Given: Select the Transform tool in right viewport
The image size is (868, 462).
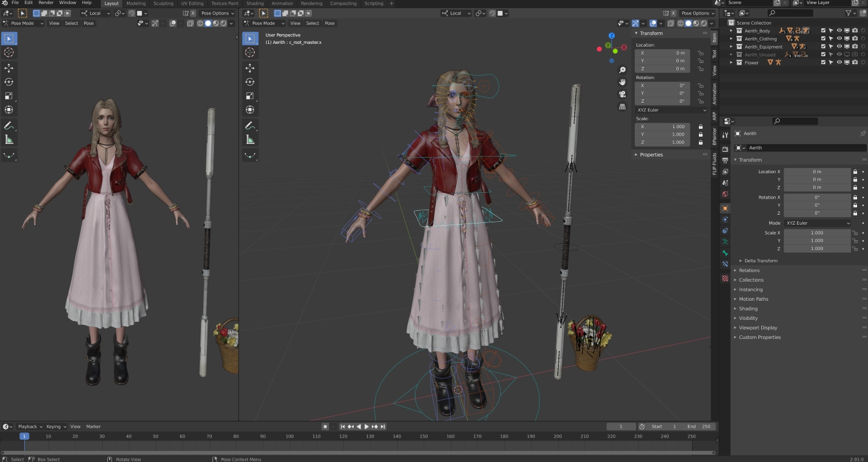Looking at the screenshot, I should 250,110.
